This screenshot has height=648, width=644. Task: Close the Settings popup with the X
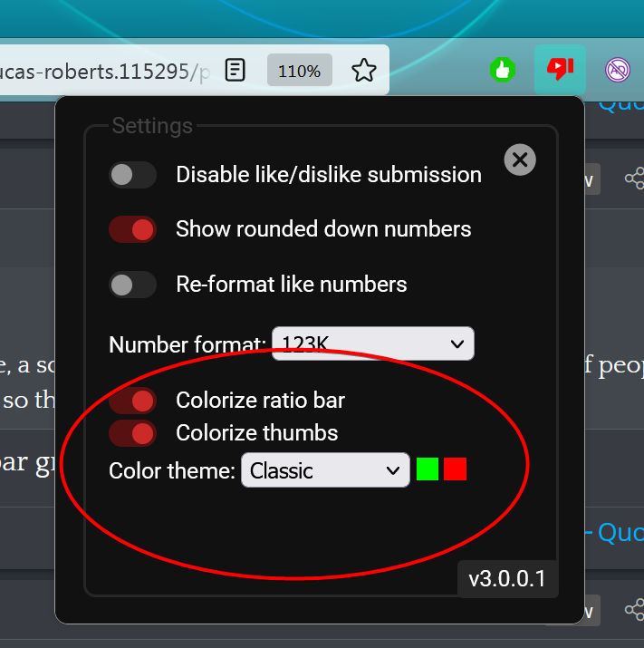[x=520, y=160]
